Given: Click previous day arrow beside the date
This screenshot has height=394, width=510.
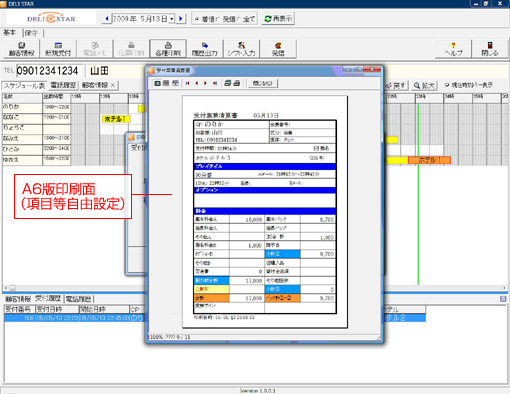Looking at the screenshot, I should click(x=107, y=19).
